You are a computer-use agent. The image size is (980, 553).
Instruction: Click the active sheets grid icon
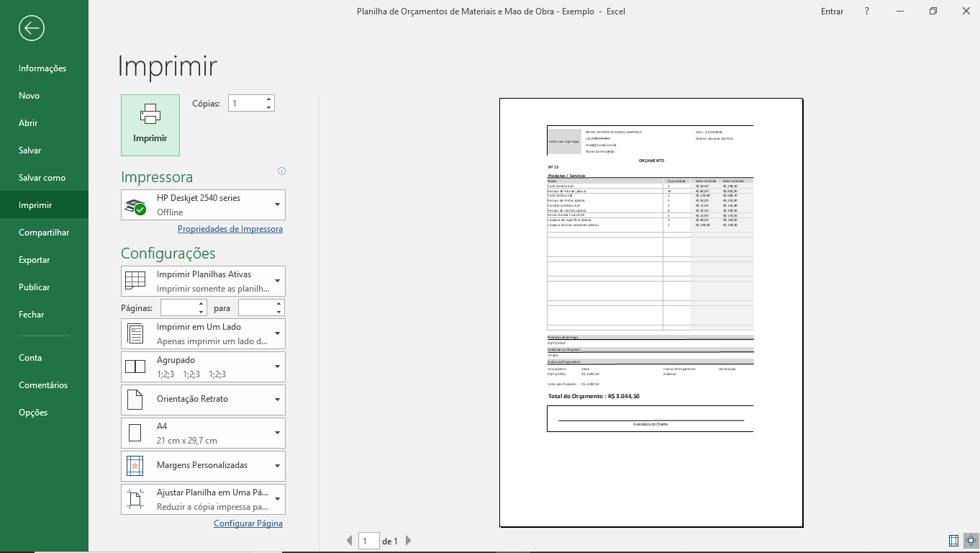135,282
